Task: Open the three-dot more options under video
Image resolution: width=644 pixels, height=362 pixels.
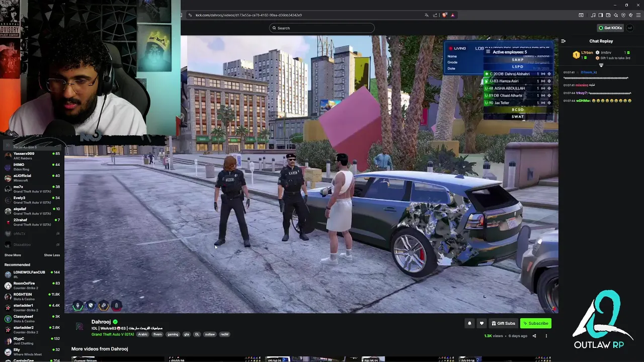Action: click(x=546, y=336)
